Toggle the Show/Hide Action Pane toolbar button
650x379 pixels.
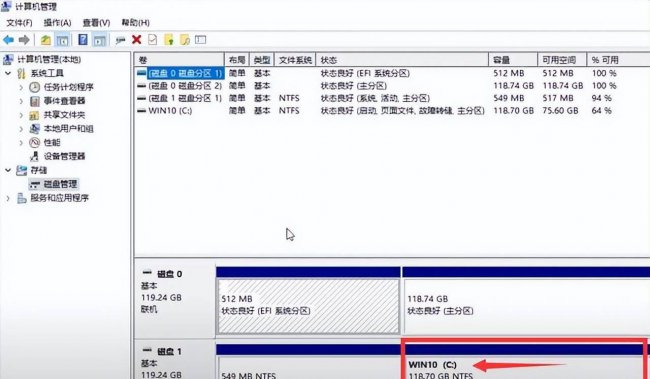(x=99, y=40)
